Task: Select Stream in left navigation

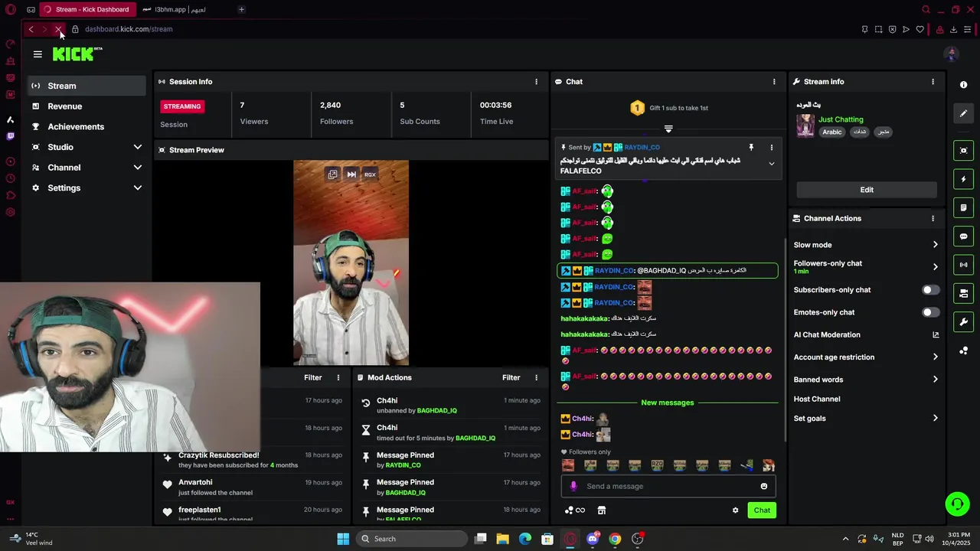Action: pos(87,86)
